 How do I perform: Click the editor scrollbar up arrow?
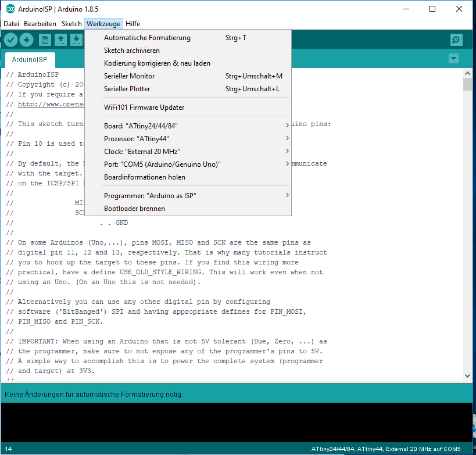coord(467,73)
